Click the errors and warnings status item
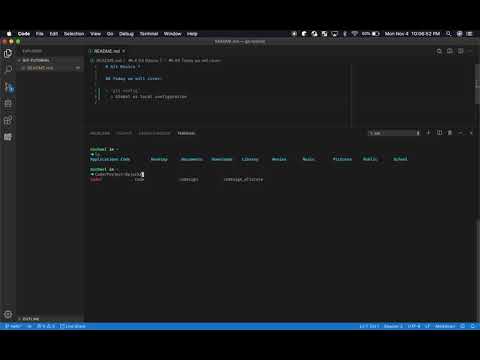This screenshot has height=360, width=480. (46, 326)
